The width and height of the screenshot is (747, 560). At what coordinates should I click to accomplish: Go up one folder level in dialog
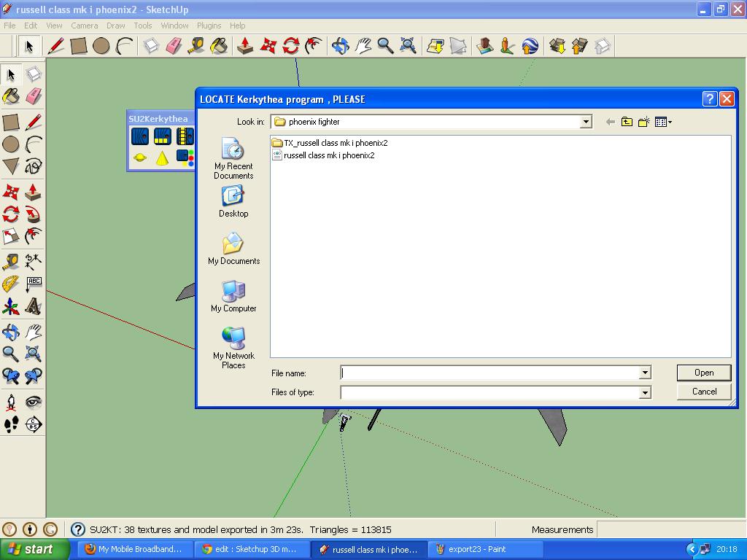[627, 122]
